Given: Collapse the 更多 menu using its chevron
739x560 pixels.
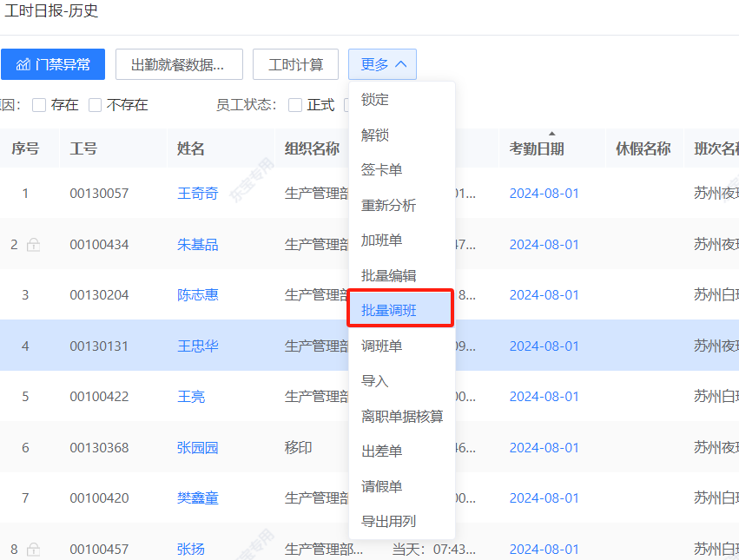Looking at the screenshot, I should pyautogui.click(x=401, y=63).
